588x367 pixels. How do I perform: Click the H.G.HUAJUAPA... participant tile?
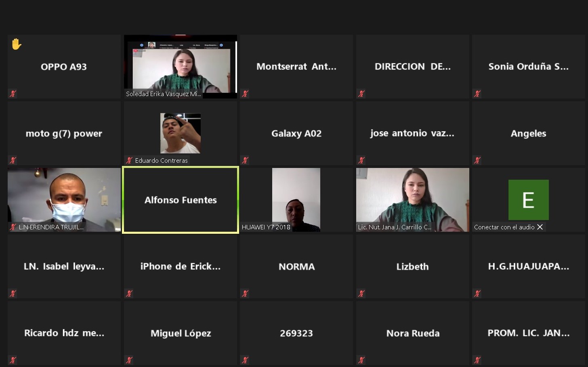point(528,266)
